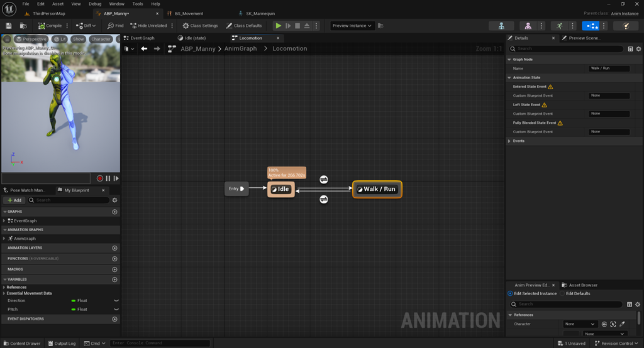Open the Asset Browser tab

[x=579, y=285]
